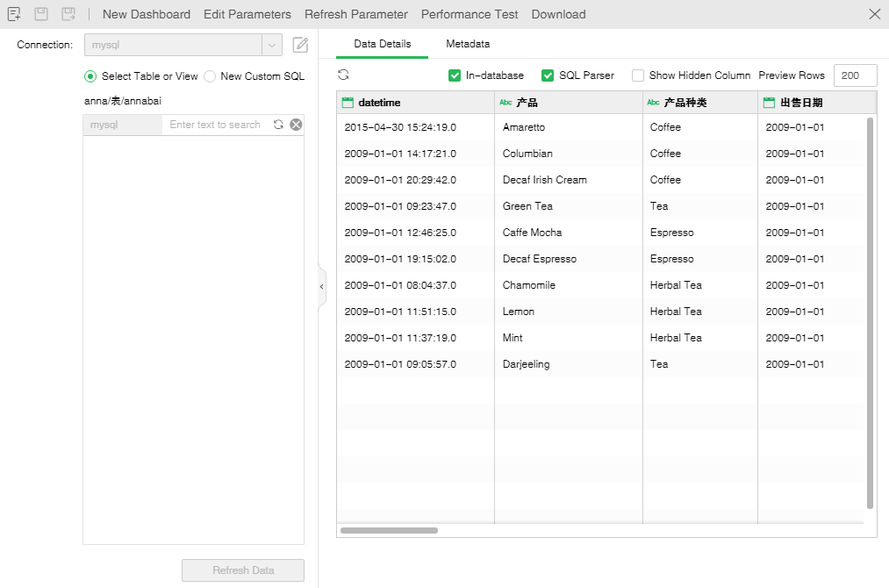The height and width of the screenshot is (588, 889).
Task: Select the Decaf Irish Cream cell
Action: (569, 180)
